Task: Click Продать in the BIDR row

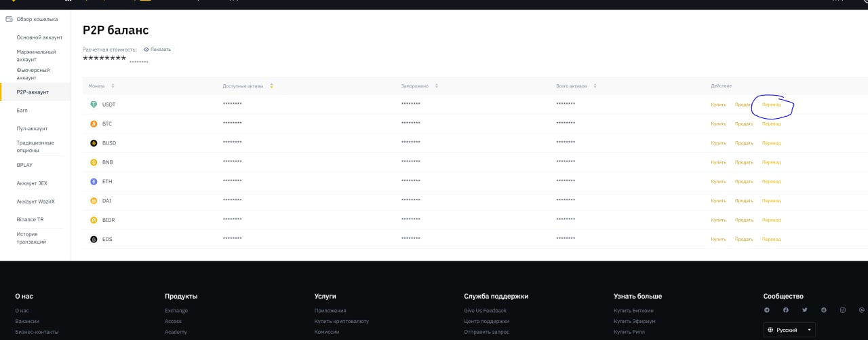Action: (744, 220)
